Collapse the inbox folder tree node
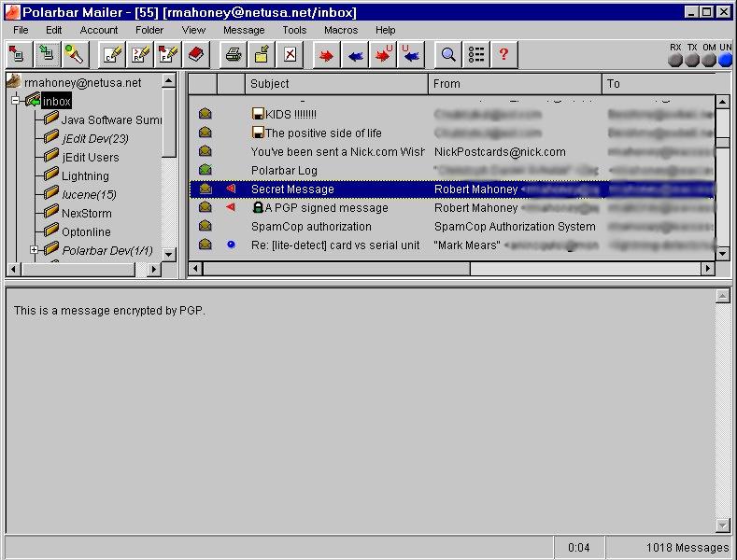Screen dimensions: 737x560 [x=16, y=101]
